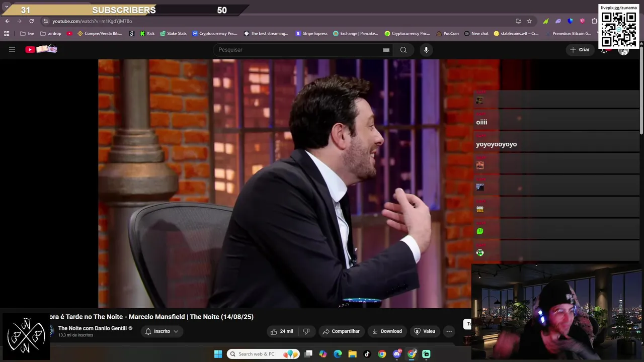Open The Noite com Danilo Gentili channel
Image resolution: width=644 pixels, height=362 pixels.
point(93,328)
